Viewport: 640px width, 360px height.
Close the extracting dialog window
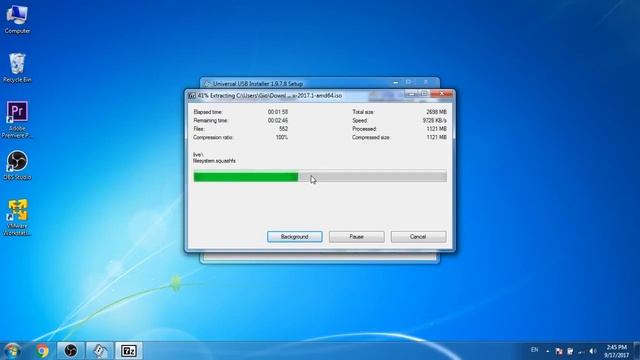coord(442,94)
